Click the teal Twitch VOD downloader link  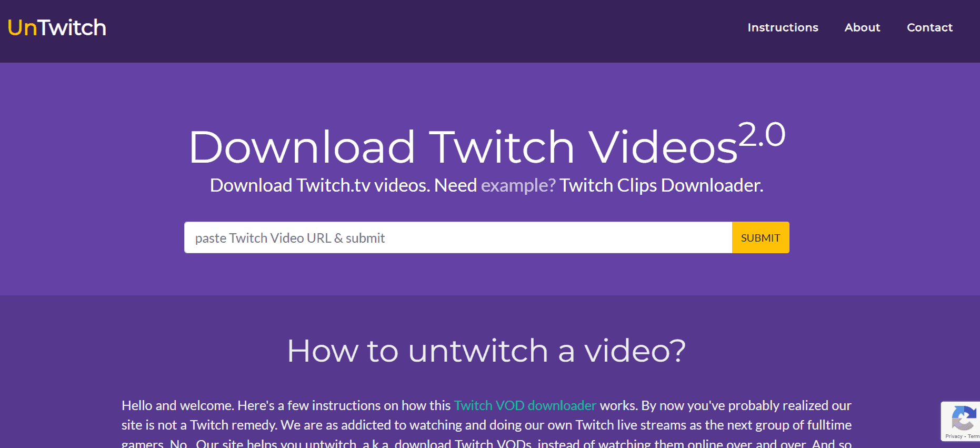pyautogui.click(x=525, y=405)
